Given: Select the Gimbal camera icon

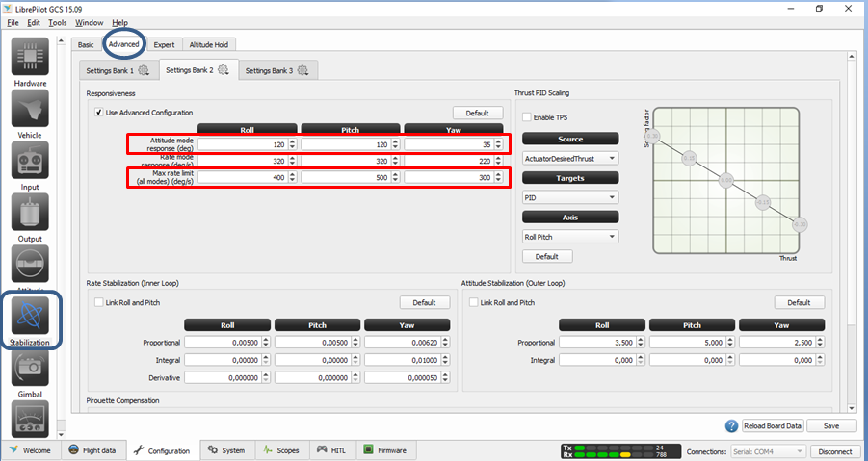Looking at the screenshot, I should pos(30,368).
